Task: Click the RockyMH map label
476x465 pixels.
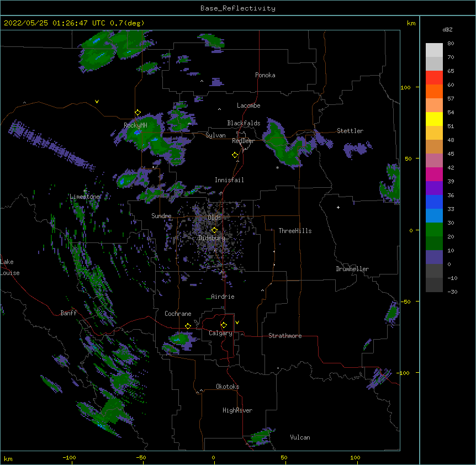Action: 135,125
